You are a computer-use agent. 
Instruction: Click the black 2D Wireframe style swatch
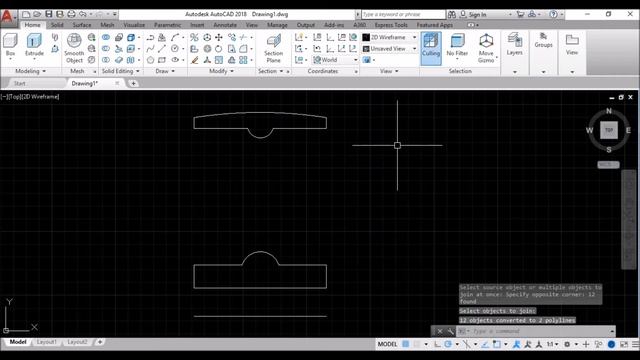point(366,37)
